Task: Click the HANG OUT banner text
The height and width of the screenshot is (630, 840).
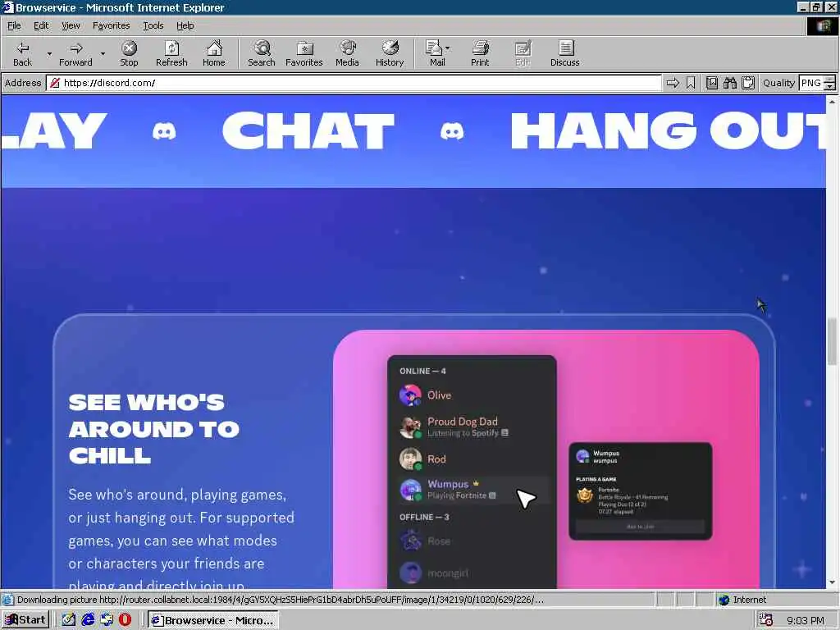Action: click(668, 131)
